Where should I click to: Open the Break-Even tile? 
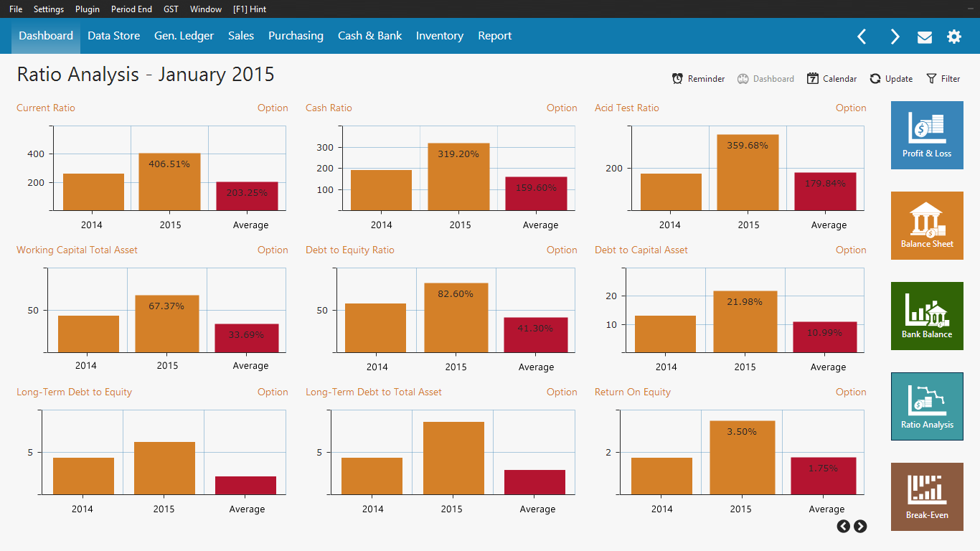(927, 496)
